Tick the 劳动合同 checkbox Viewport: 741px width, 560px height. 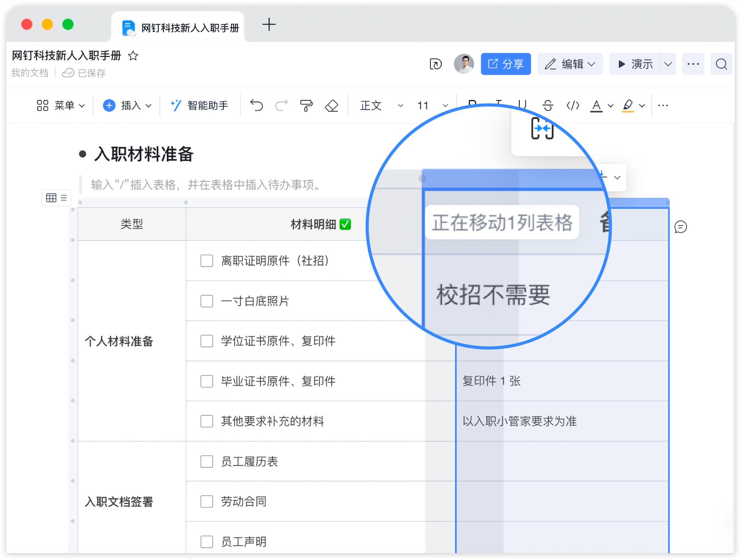pos(206,502)
